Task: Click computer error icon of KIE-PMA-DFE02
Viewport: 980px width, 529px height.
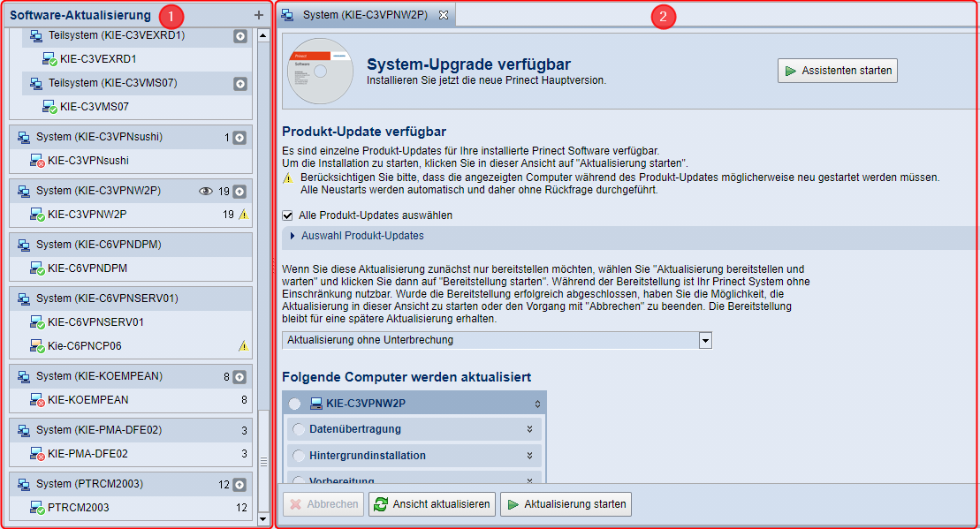Action: (x=37, y=453)
